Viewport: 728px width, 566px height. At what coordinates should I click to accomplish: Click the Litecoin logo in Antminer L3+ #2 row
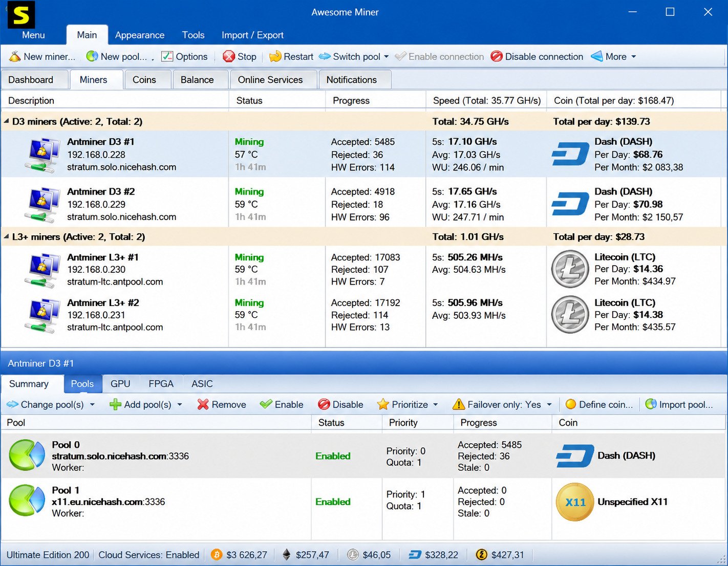[x=570, y=315]
